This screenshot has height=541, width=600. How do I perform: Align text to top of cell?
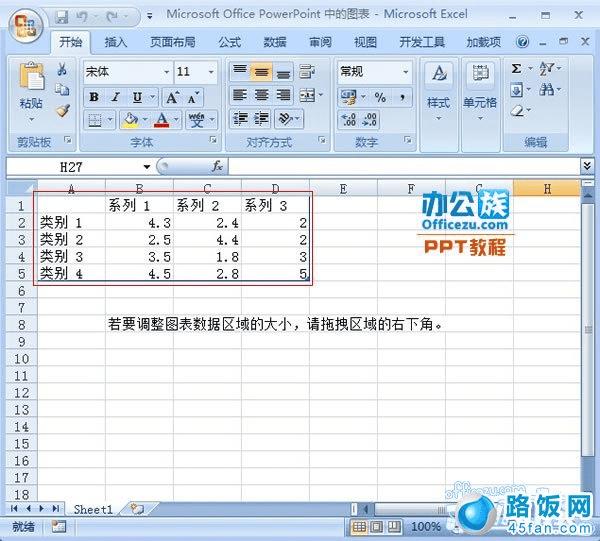pyautogui.click(x=240, y=71)
